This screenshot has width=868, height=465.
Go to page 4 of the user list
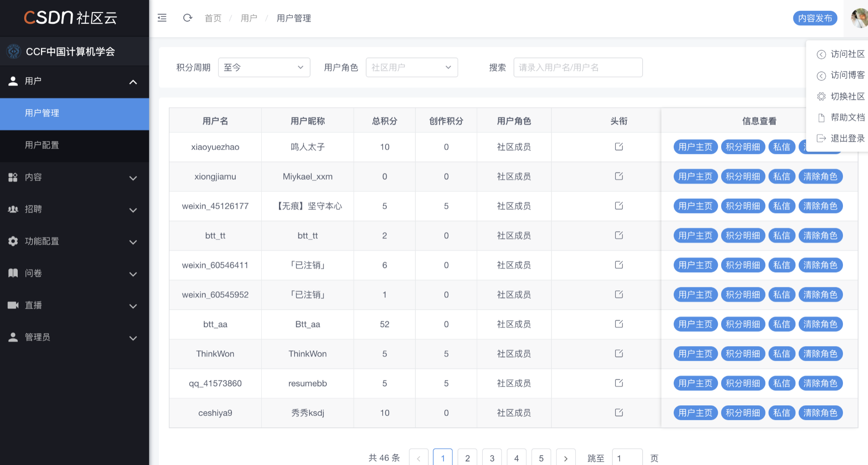tap(516, 458)
